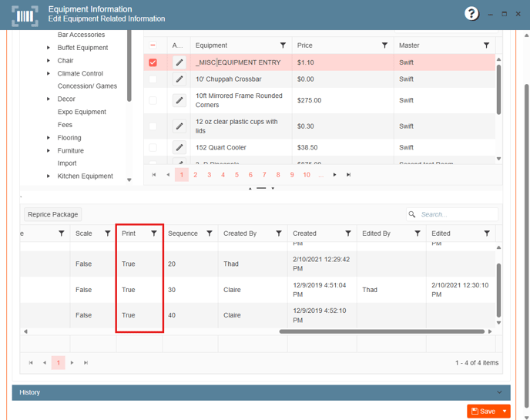Go to last page of equipment grid
Viewport: 530px width, 420px height.
pos(349,175)
